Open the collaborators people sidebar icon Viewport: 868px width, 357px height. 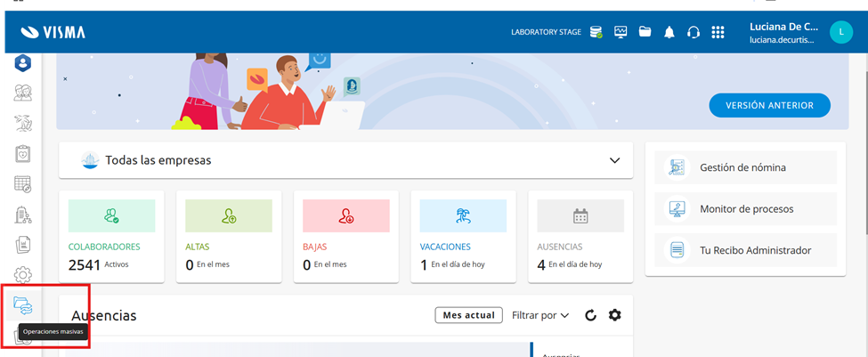[22, 93]
